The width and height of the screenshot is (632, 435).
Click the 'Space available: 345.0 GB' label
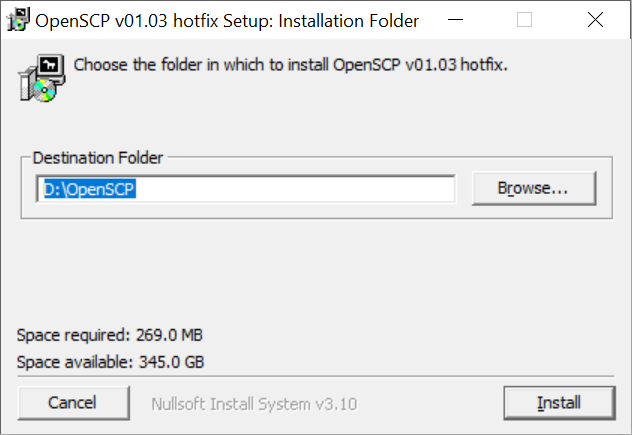point(110,362)
